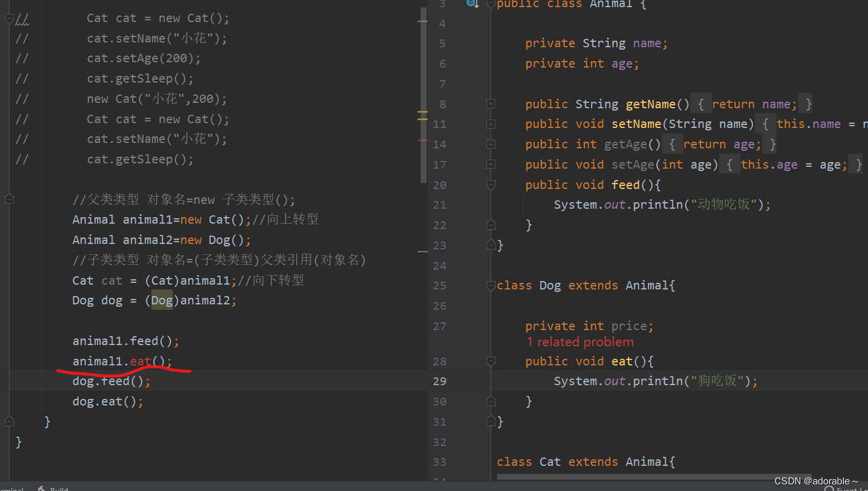868x491 pixels.
Task: Click the 'cat' variable in 'Cat cat ='
Action: (x=112, y=280)
